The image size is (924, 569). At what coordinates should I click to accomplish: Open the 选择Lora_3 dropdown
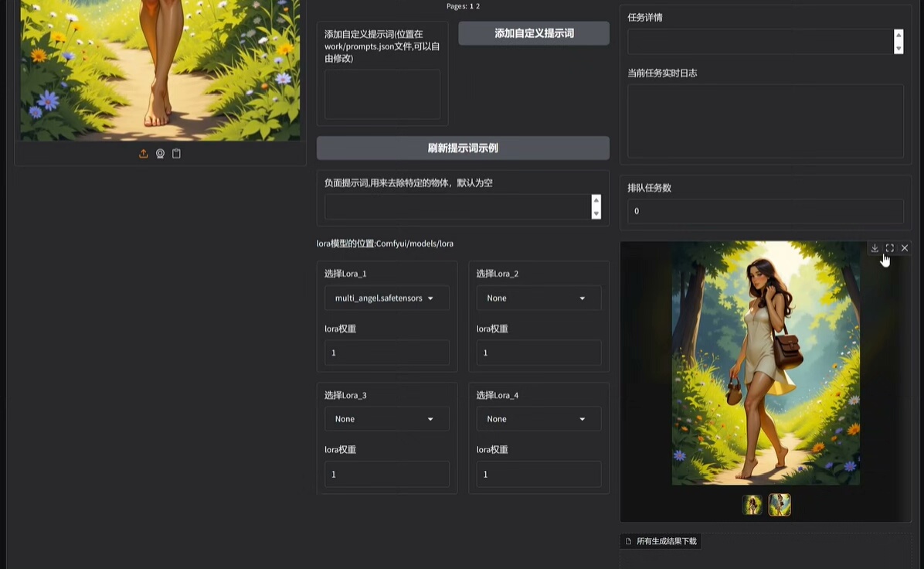(x=386, y=419)
